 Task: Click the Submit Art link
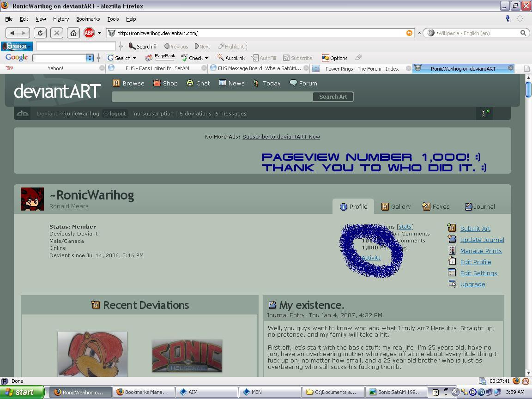[x=475, y=229]
